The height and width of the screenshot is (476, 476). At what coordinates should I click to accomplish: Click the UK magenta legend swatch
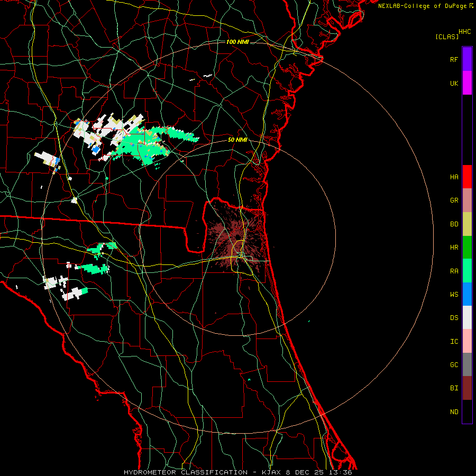point(467,83)
